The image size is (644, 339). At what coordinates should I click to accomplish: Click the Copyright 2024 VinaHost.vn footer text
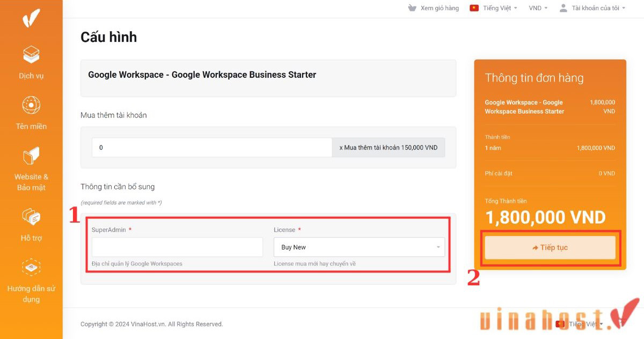tap(151, 324)
